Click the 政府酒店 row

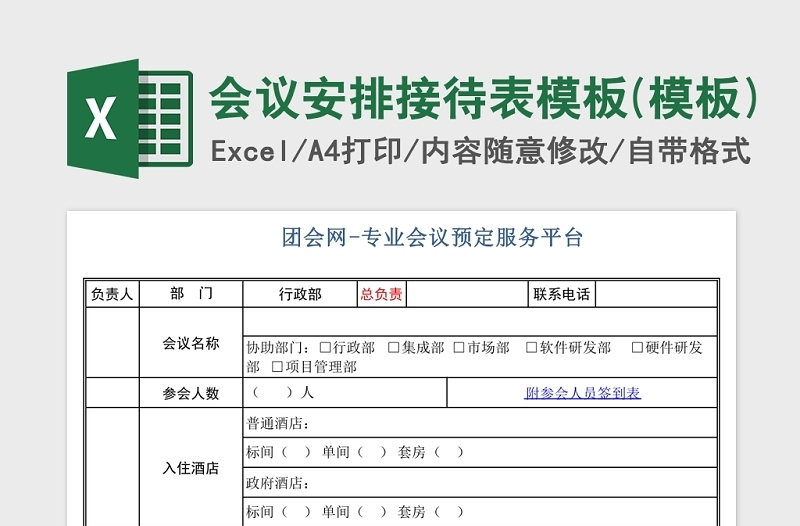pyautogui.click(x=480, y=483)
